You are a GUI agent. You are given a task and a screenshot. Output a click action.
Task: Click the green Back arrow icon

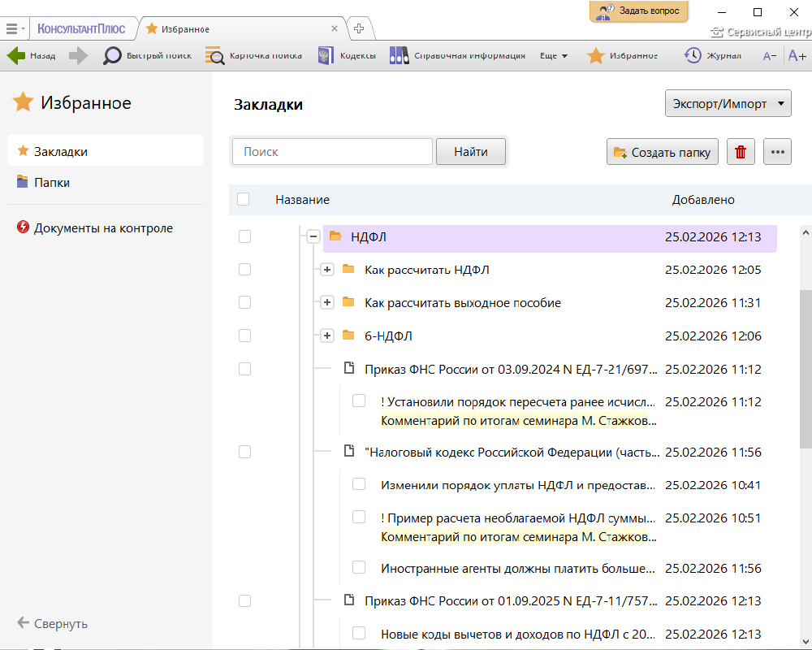[x=16, y=56]
